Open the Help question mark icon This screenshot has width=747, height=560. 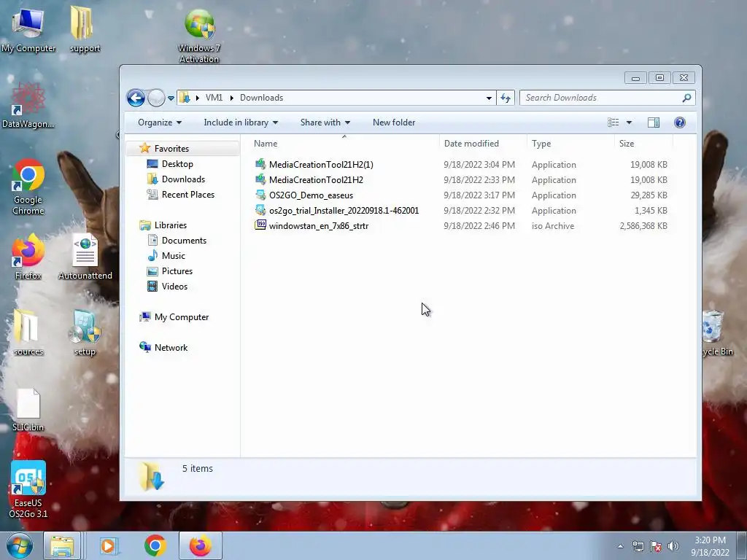680,122
